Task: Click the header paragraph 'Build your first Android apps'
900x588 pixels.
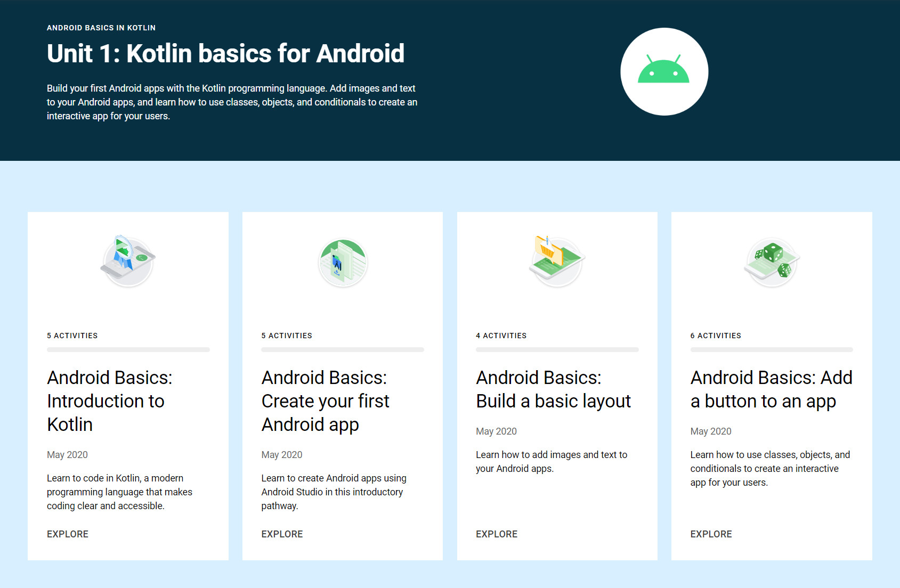Action: 232,102
